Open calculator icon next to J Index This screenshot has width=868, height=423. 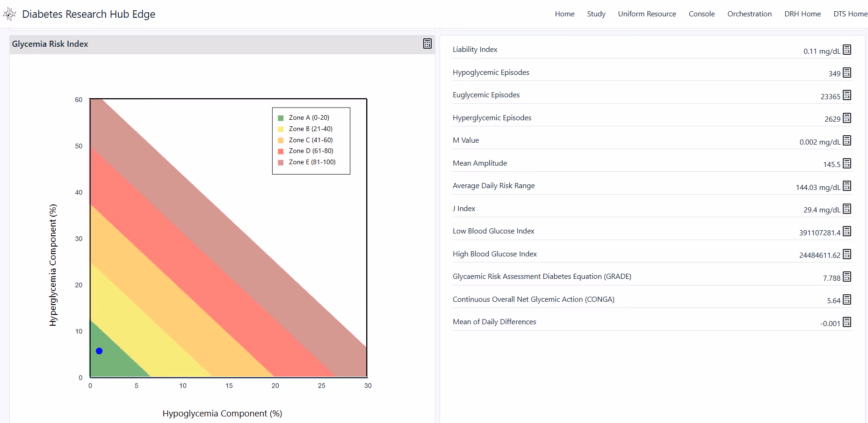click(x=847, y=209)
